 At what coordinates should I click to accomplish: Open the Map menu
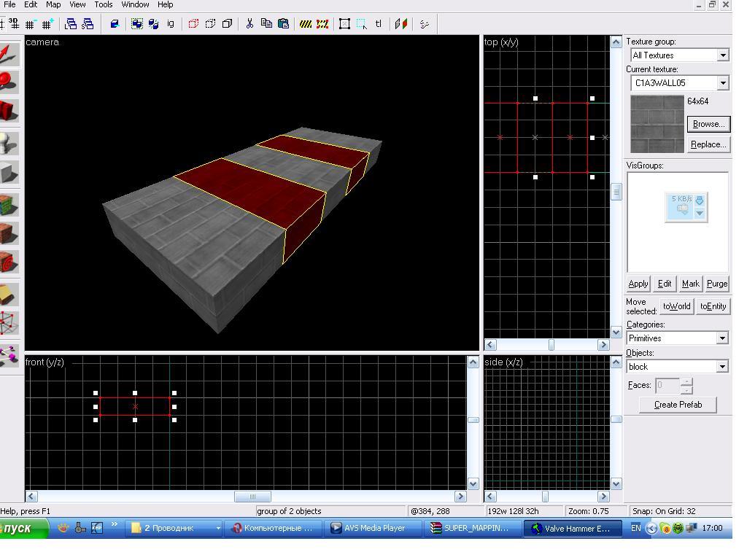[53, 4]
